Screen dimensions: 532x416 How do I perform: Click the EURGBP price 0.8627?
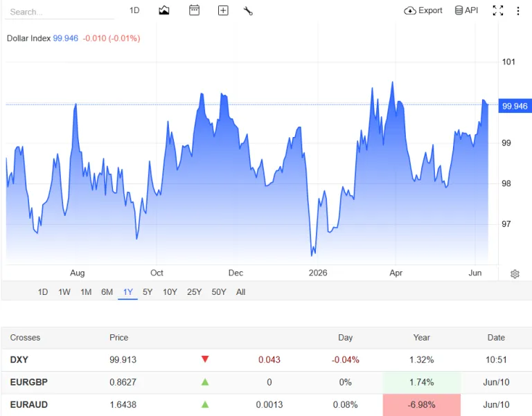point(123,382)
